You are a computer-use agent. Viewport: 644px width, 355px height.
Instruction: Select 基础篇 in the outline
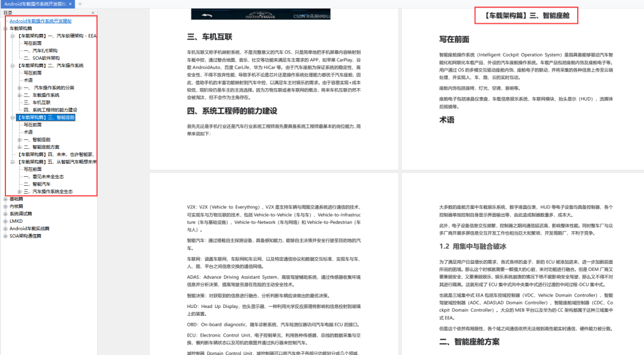tap(17, 199)
